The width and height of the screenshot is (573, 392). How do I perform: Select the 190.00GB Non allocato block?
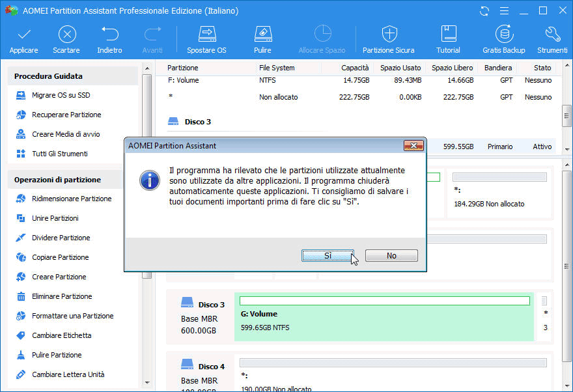click(x=393, y=373)
